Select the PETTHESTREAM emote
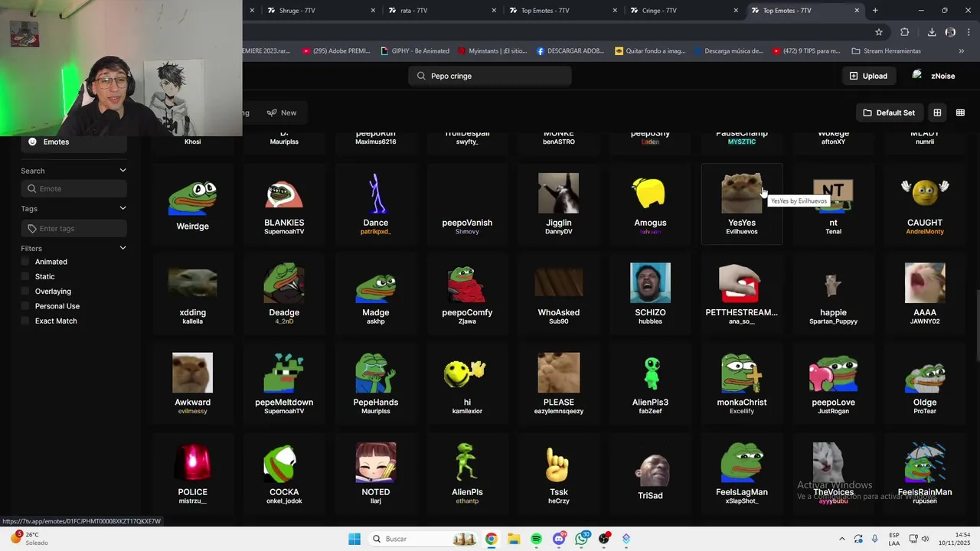This screenshot has height=551, width=980. point(742,293)
